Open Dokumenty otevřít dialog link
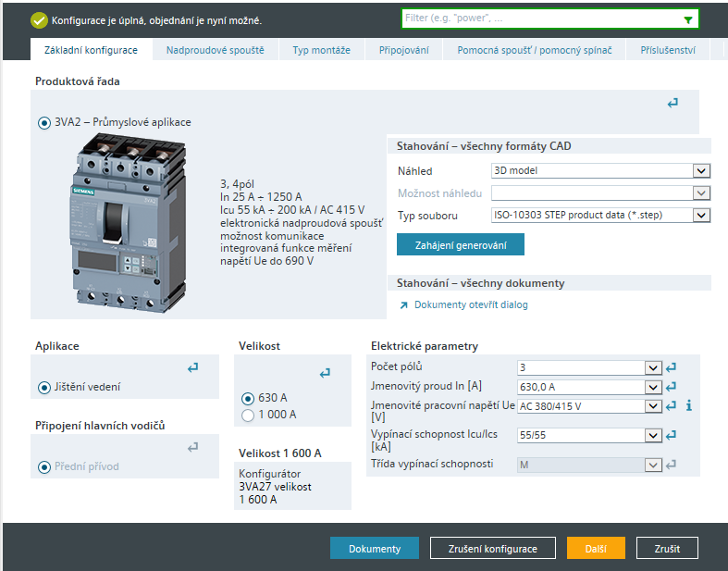 [471, 304]
